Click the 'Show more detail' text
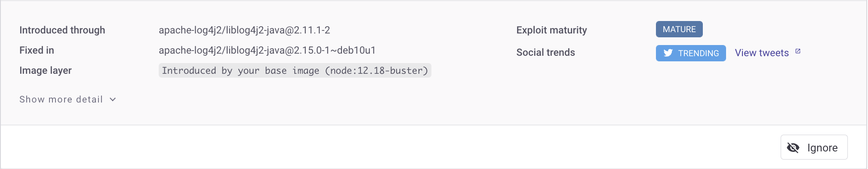Image resolution: width=868 pixels, height=169 pixels. (x=61, y=100)
